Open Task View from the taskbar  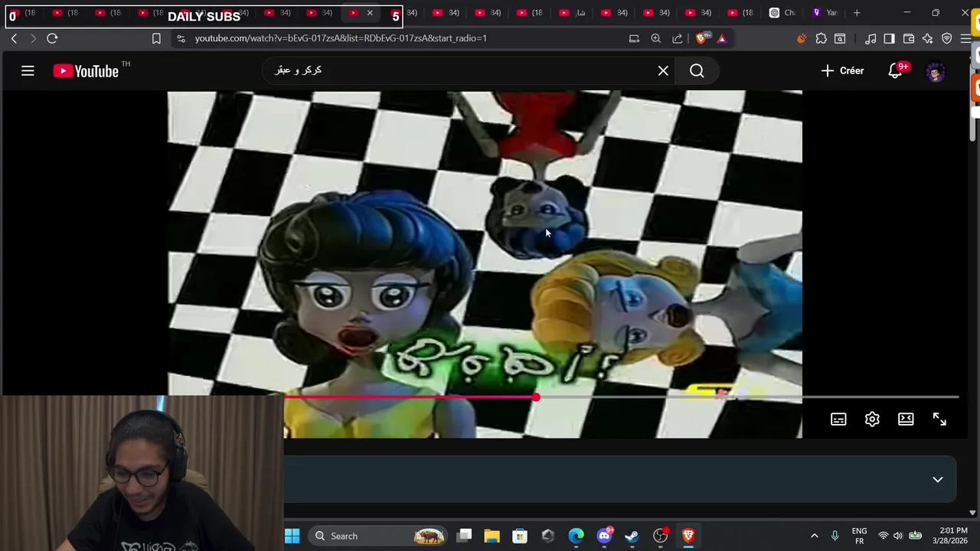(464, 536)
